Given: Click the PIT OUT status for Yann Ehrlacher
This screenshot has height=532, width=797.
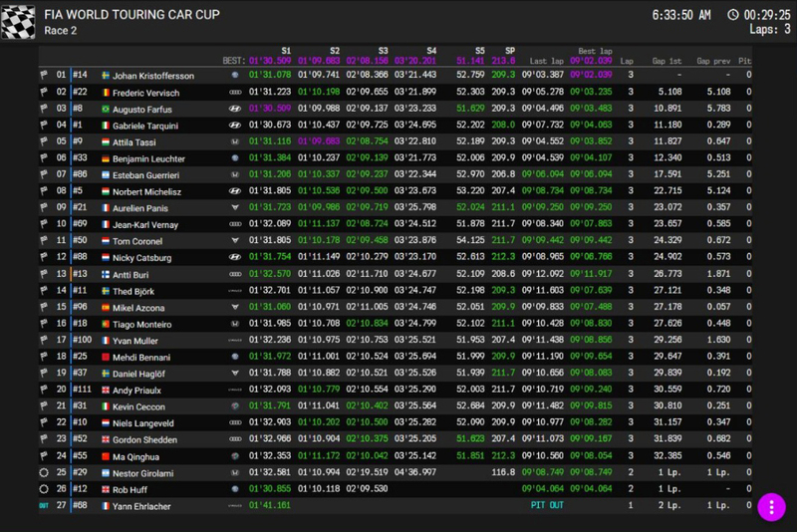Looking at the screenshot, I should [x=547, y=505].
